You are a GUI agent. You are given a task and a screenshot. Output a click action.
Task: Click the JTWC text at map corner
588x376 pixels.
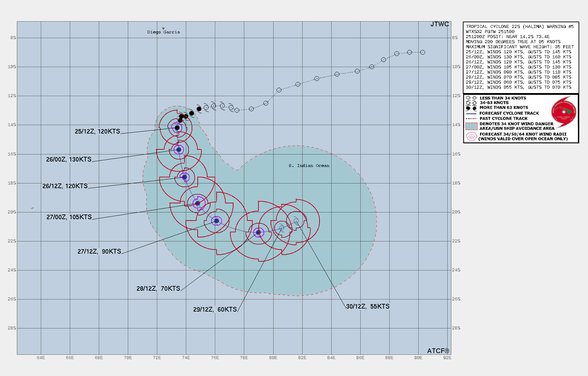440,24
